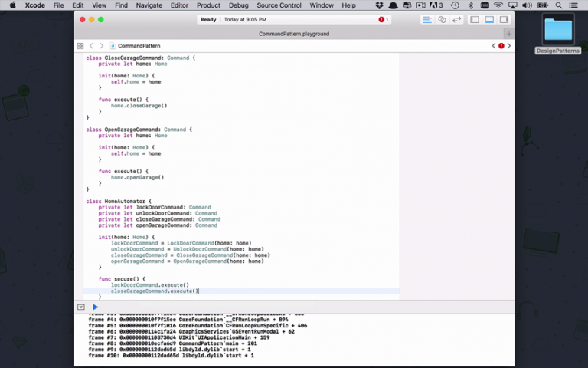Click the CommandPattern jump bar item

(x=135, y=46)
